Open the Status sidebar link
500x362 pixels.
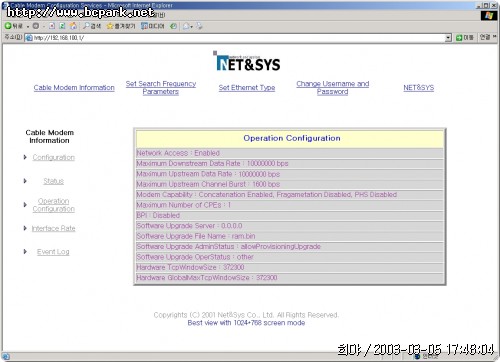(x=54, y=181)
